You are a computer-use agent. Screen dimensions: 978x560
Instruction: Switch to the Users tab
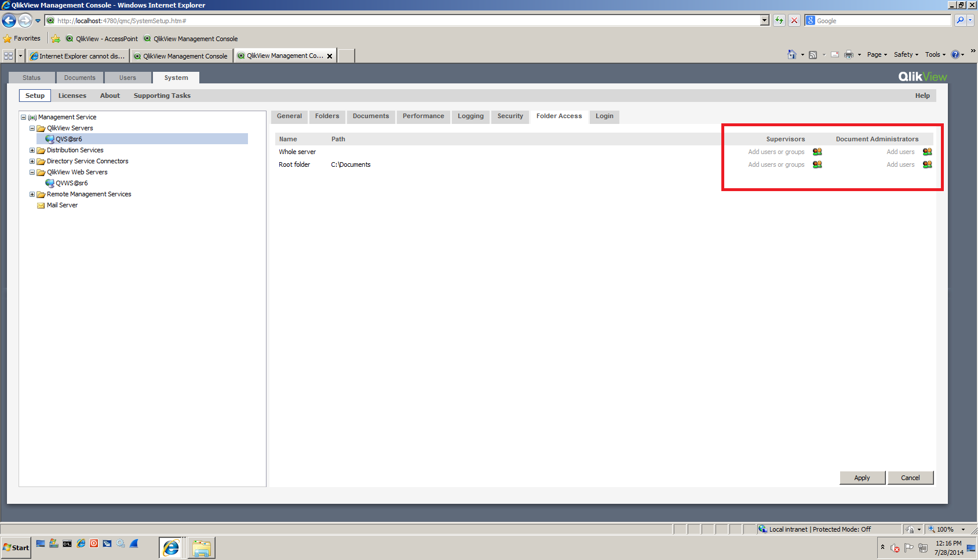[128, 78]
